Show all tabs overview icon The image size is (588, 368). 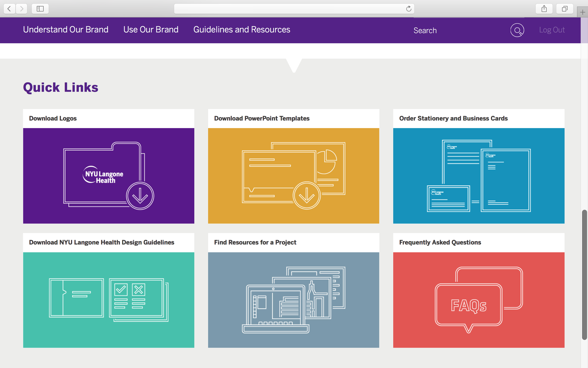tap(565, 9)
